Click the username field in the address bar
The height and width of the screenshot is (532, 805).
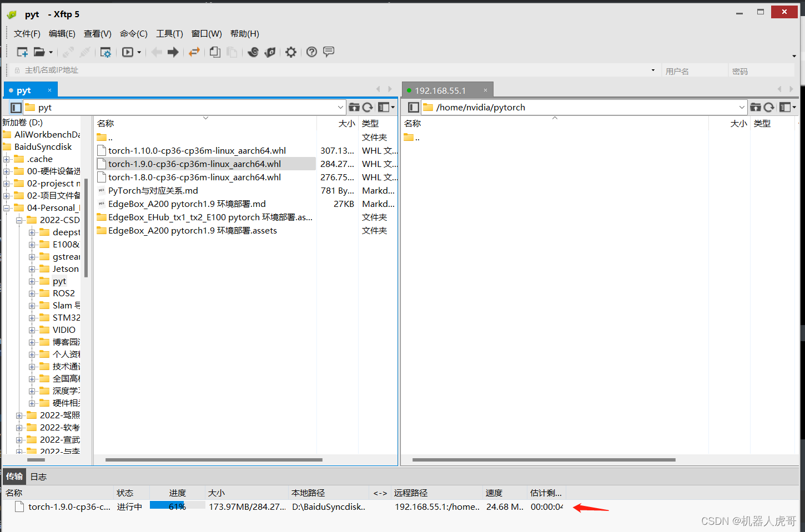click(x=695, y=70)
